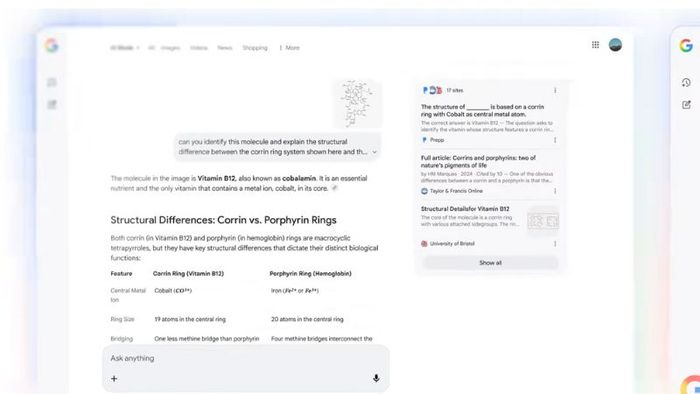Open the account profile avatar
700x394 pixels.
615,45
